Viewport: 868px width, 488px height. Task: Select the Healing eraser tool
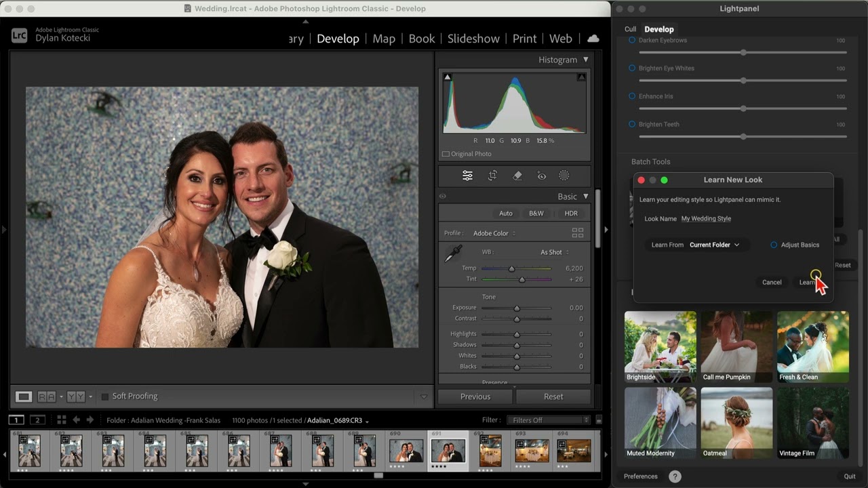[x=517, y=176]
